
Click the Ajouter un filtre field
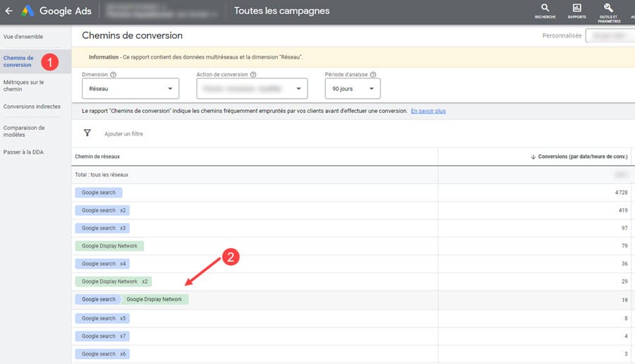123,133
